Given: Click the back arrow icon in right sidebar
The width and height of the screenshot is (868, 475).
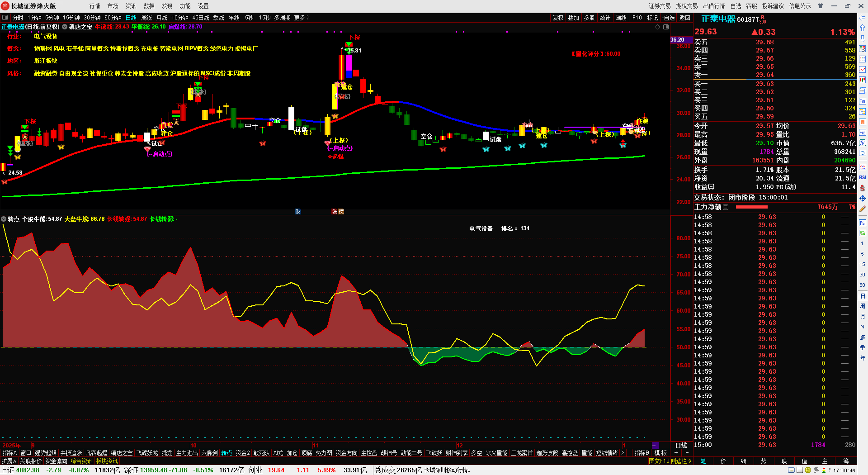Looking at the screenshot, I should (863, 18).
